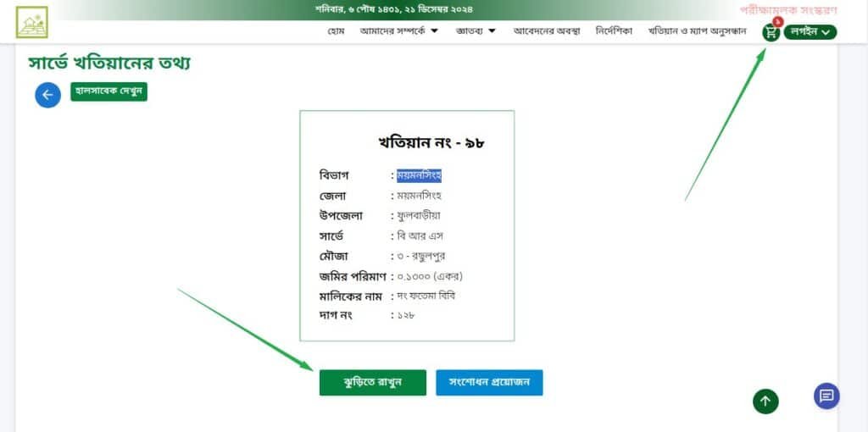Expand the জ্ঞাতব্য dropdown menu
This screenshot has width=868, height=432.
click(x=476, y=31)
